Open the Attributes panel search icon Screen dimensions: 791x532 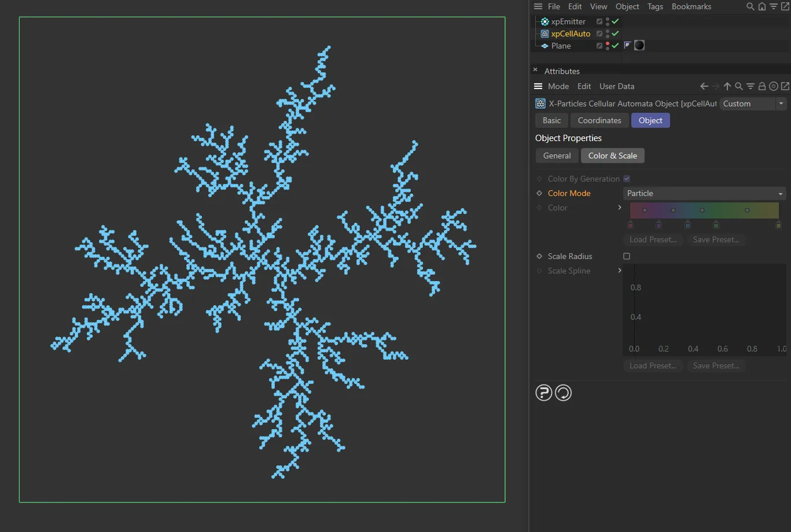(738, 86)
